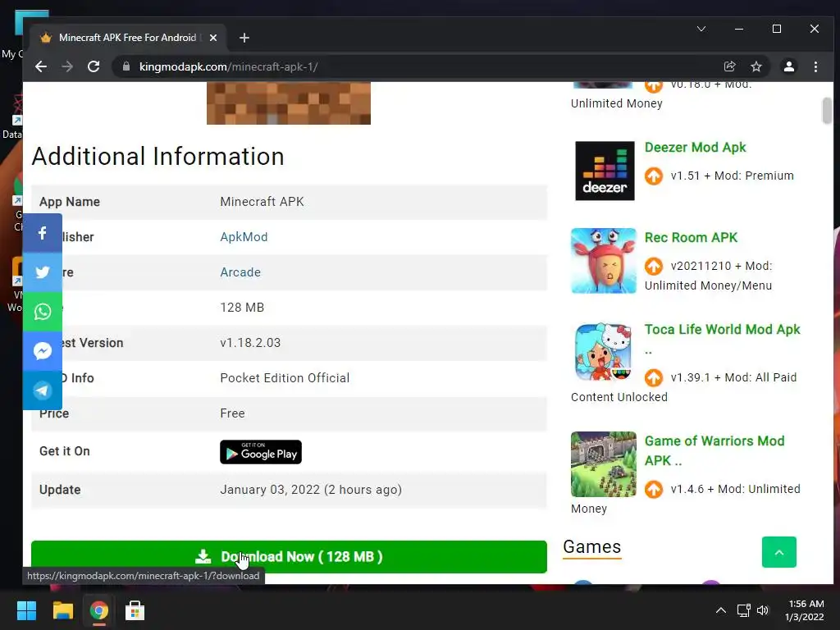Open Chrome three-dot menu

click(815, 66)
